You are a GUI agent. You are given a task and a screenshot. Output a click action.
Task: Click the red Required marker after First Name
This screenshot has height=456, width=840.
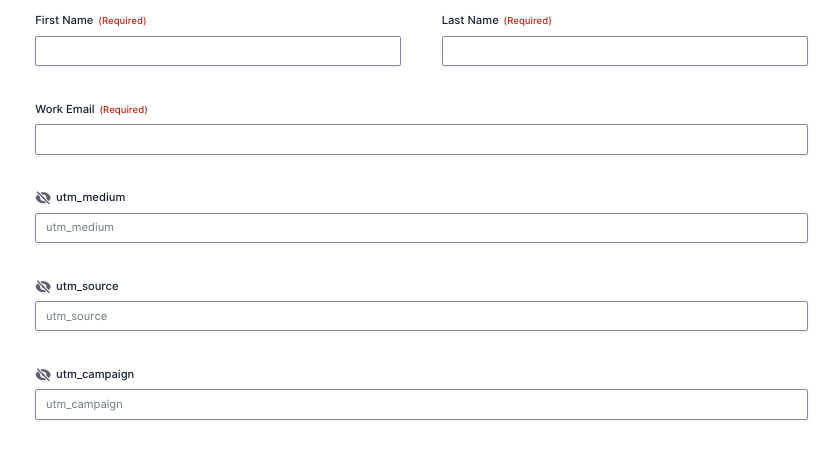click(122, 21)
